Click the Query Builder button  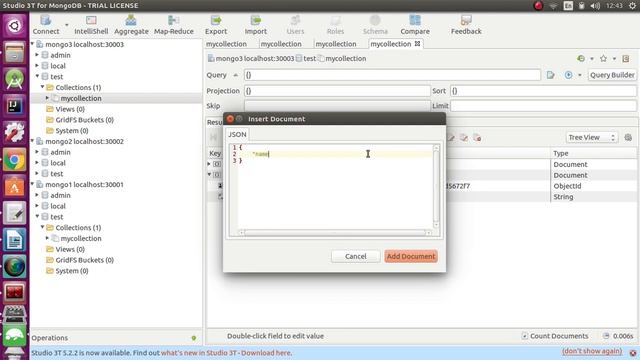pos(612,75)
